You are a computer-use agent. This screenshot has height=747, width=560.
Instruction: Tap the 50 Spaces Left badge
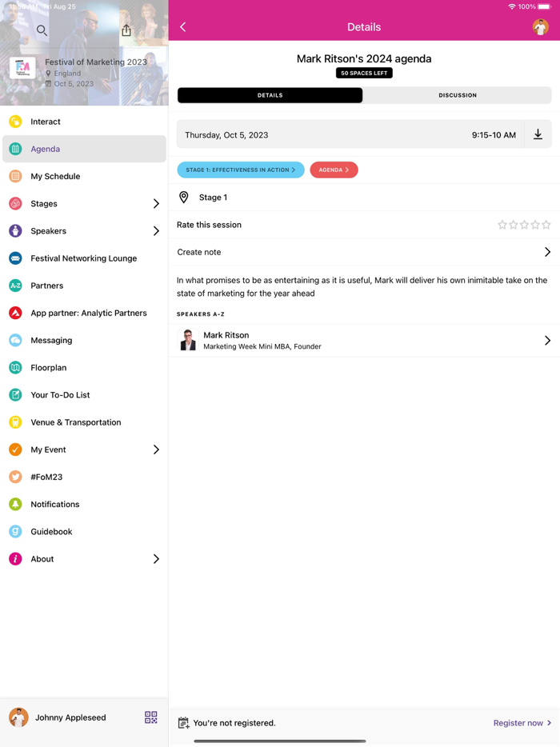point(364,73)
